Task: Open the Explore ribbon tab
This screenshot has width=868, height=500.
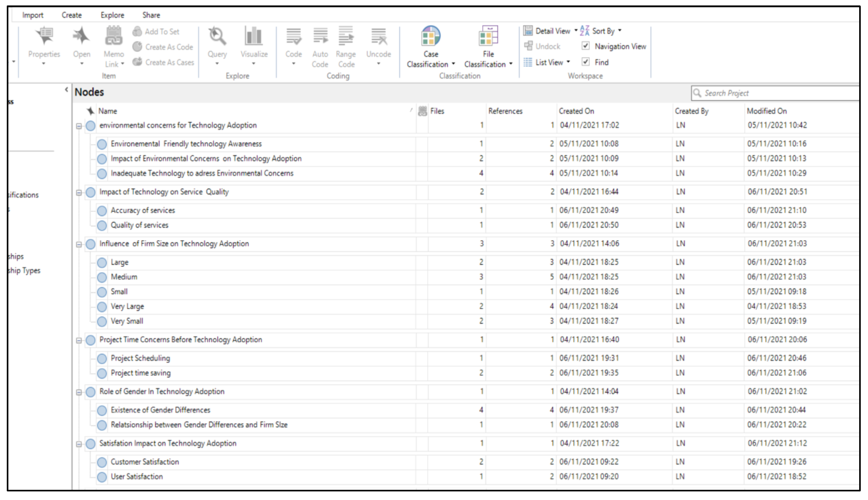Action: tap(112, 15)
